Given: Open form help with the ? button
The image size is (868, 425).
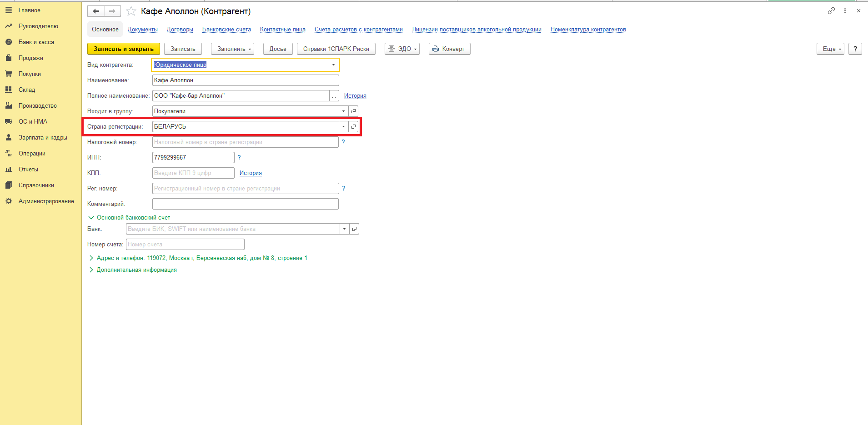Looking at the screenshot, I should (x=855, y=49).
